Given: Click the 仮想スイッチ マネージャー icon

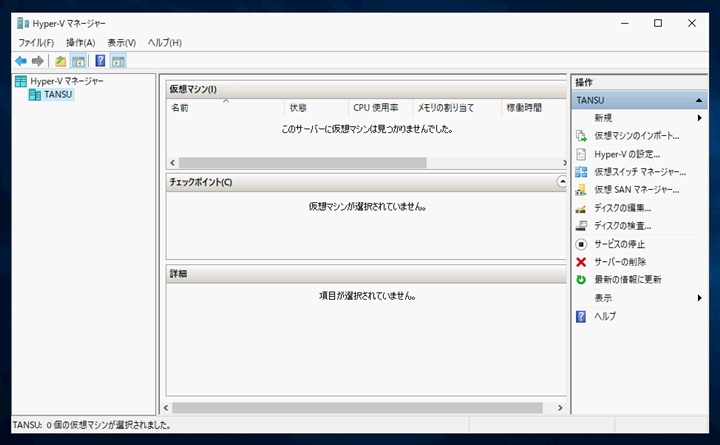Looking at the screenshot, I should pos(581,172).
